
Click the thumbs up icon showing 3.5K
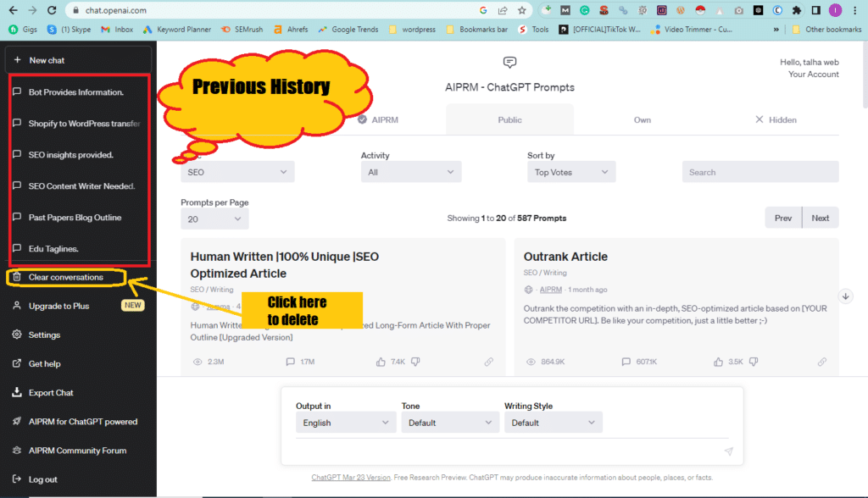click(719, 362)
